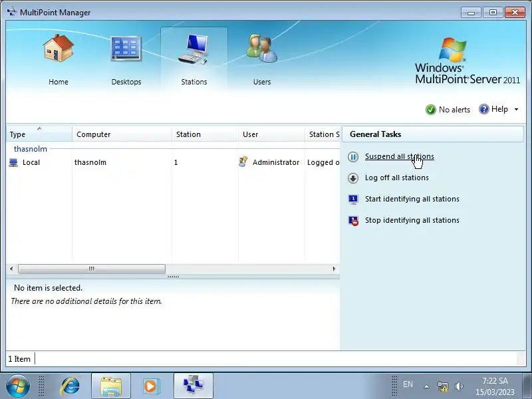Select the Logged o status cell

click(323, 162)
